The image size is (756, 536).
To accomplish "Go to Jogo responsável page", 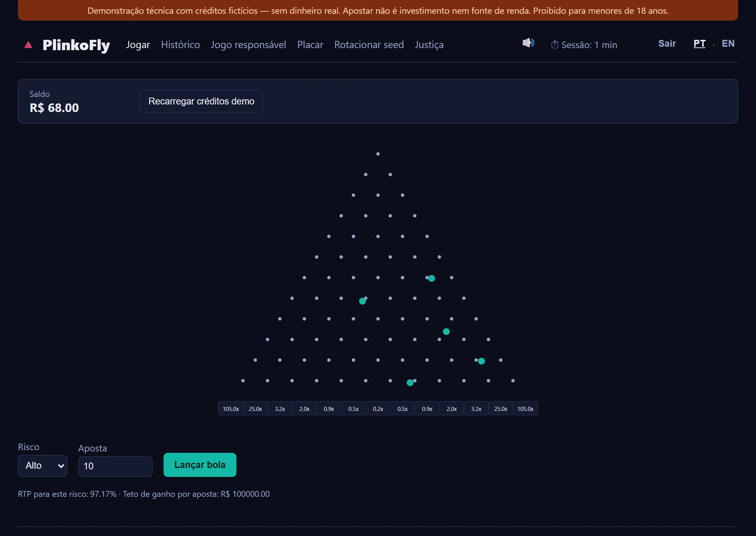I will coord(248,45).
